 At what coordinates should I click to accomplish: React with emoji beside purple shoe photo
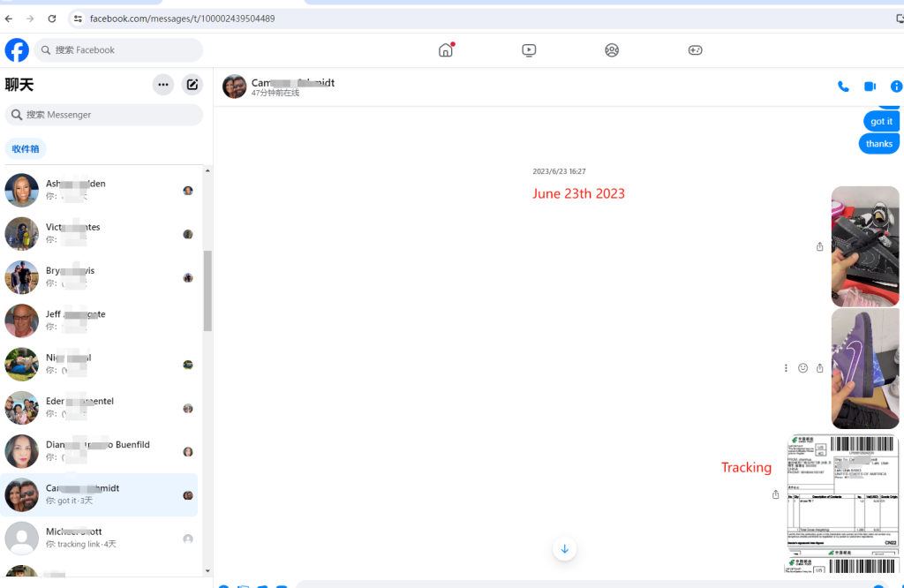802,368
